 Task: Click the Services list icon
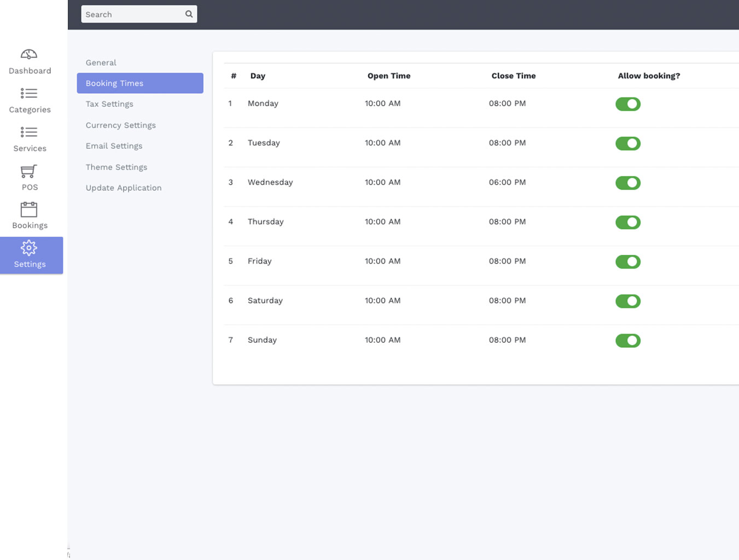pyautogui.click(x=29, y=132)
